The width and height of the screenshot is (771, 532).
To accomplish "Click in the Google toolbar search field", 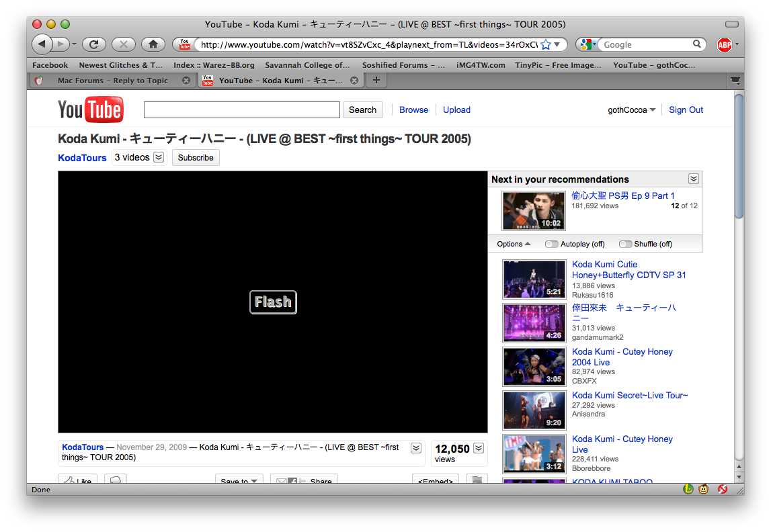I will (645, 45).
